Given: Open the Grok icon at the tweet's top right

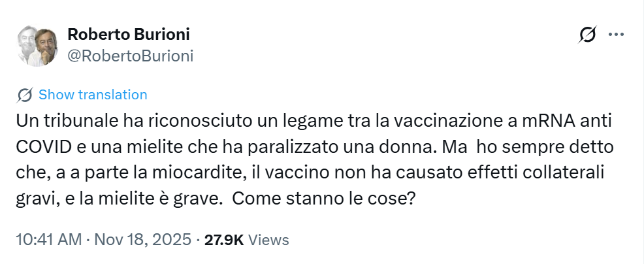Looking at the screenshot, I should coord(587,35).
